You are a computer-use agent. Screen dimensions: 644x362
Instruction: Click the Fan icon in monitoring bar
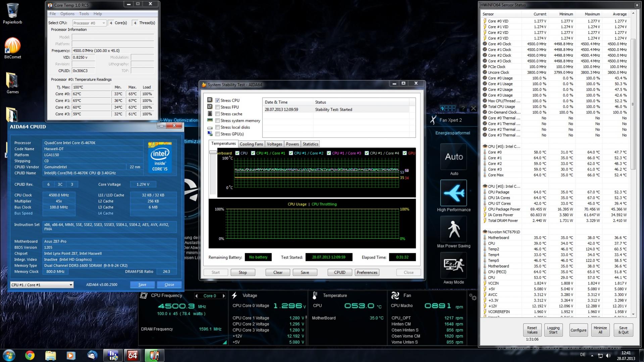point(395,296)
